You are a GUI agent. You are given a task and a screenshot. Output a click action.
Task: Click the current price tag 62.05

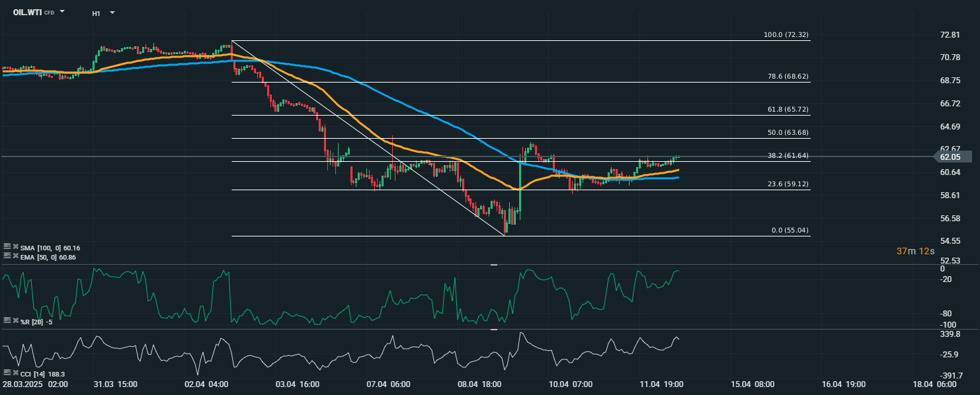[952, 157]
